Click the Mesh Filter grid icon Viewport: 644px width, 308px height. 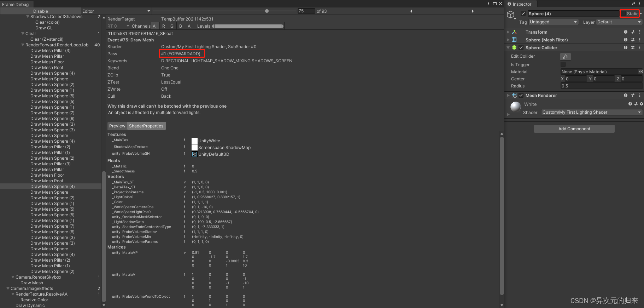point(514,40)
